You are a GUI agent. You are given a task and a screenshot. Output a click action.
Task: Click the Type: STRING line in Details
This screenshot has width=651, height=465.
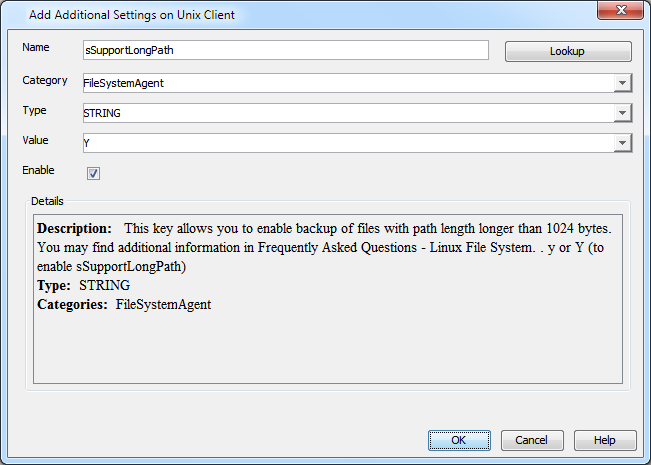[83, 285]
